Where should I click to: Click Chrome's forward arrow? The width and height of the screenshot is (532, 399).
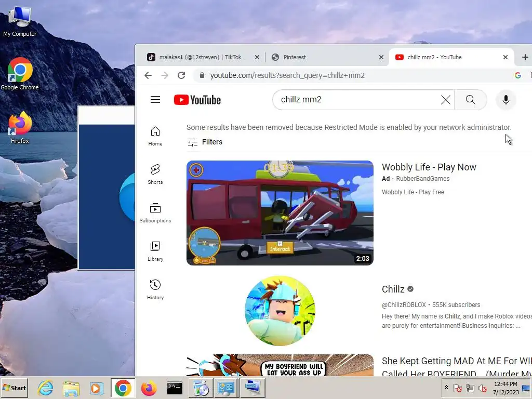point(165,75)
